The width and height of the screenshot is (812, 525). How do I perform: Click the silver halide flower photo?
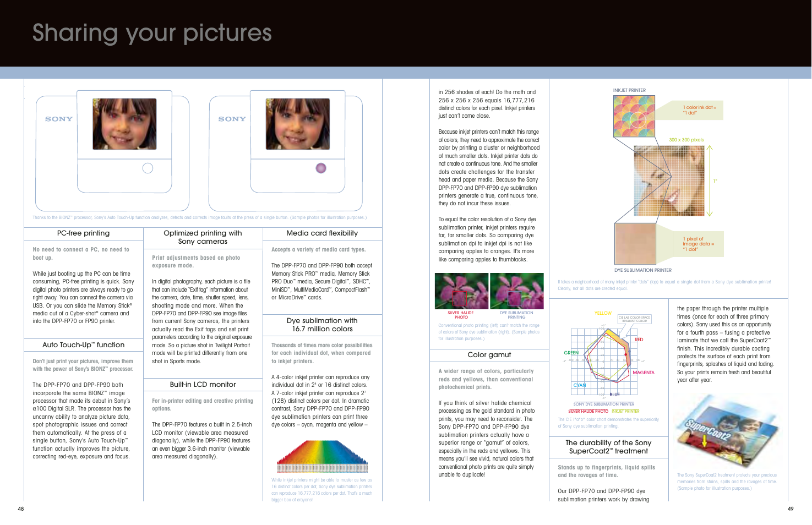tap(461, 291)
